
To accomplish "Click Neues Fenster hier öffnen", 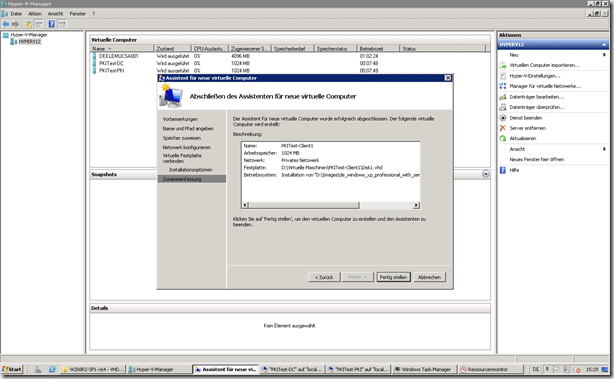I will pos(536,159).
